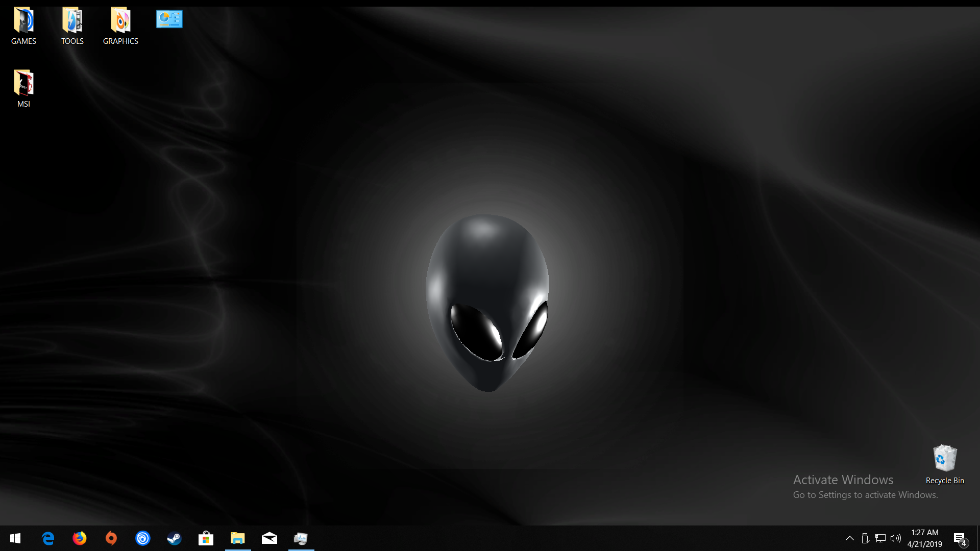Launch Microsoft Edge from taskbar
This screenshot has height=551, width=980.
[x=48, y=538]
